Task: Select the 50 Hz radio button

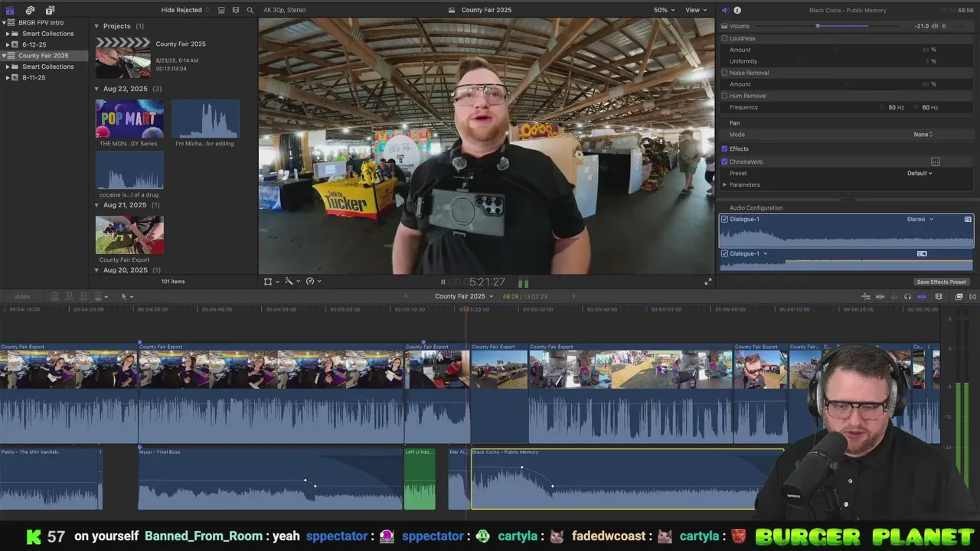Action: pos(882,107)
